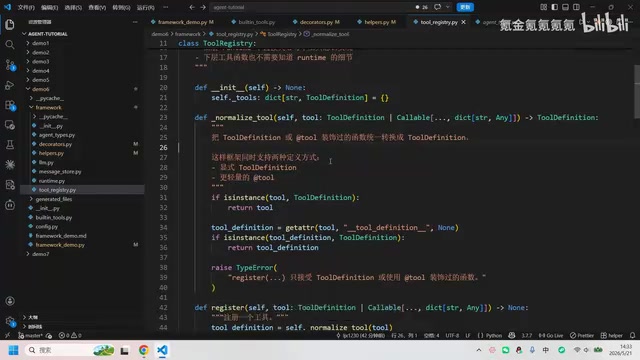Go back with the navigation arrow
This screenshot has height=360, width=640.
tap(192, 7)
